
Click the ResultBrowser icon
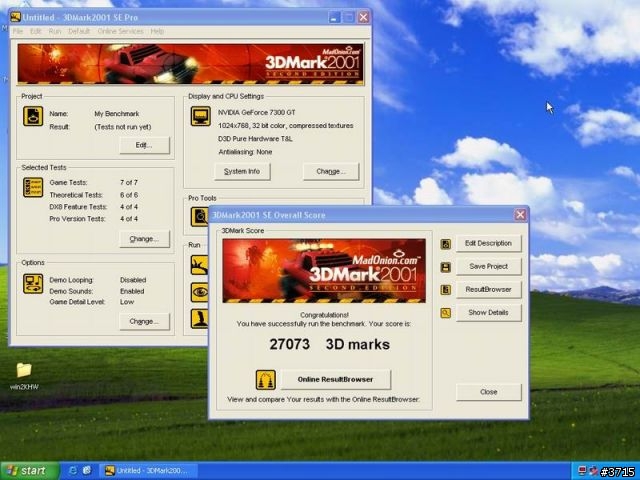pyautogui.click(x=446, y=290)
